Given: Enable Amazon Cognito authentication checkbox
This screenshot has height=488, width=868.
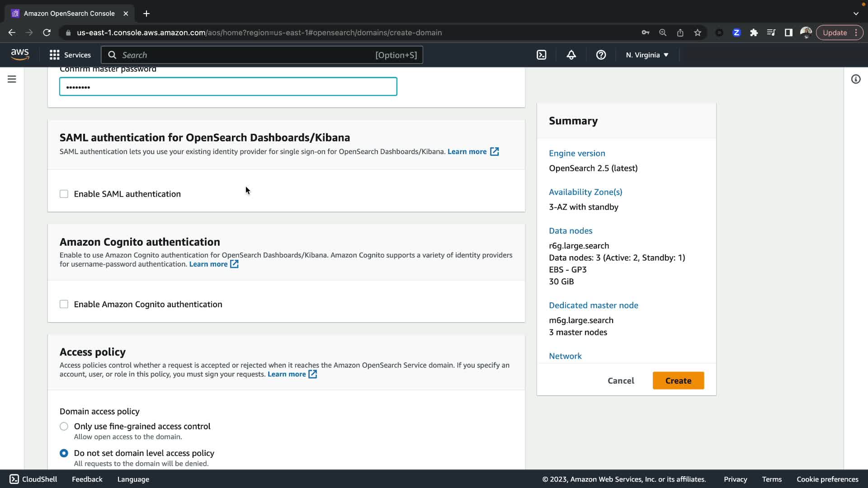Looking at the screenshot, I should pos(64,305).
